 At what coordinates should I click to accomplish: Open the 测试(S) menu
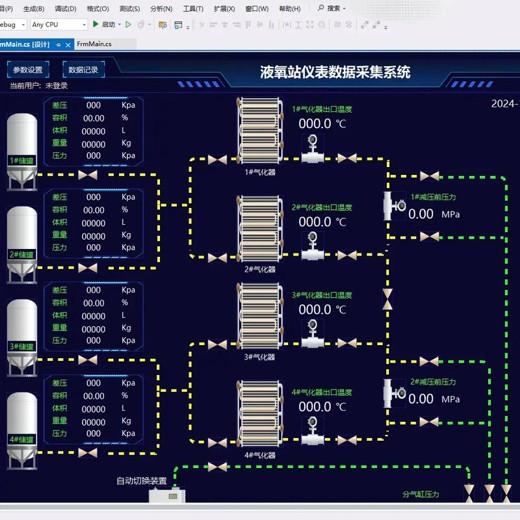click(130, 9)
